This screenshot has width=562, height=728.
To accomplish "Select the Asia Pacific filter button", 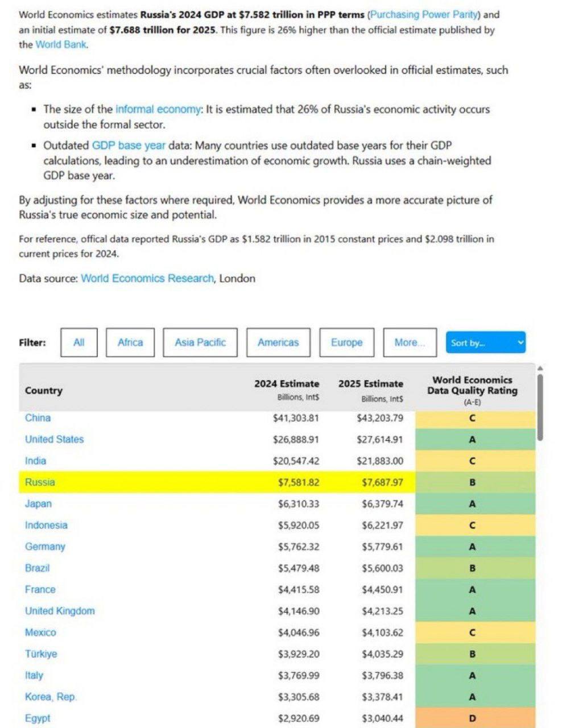I will (x=200, y=342).
